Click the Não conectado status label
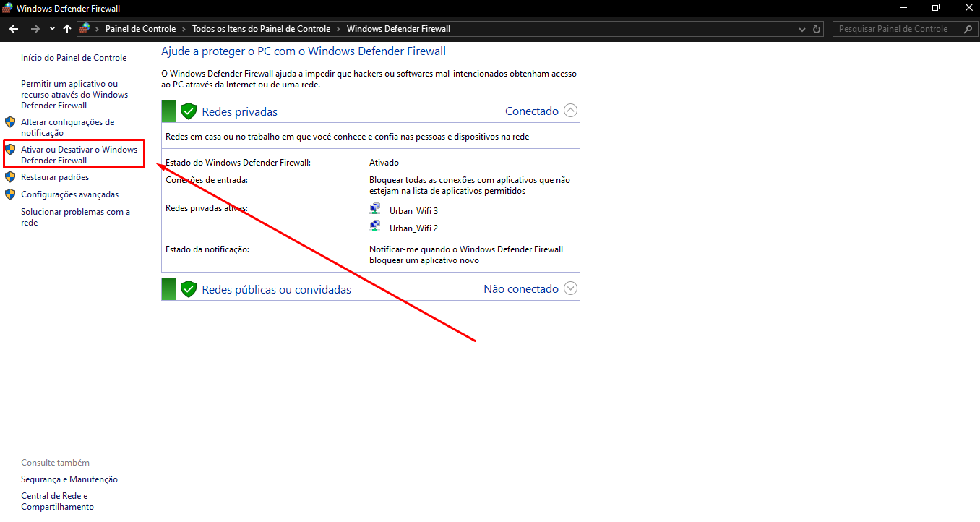The image size is (980, 522). click(521, 288)
